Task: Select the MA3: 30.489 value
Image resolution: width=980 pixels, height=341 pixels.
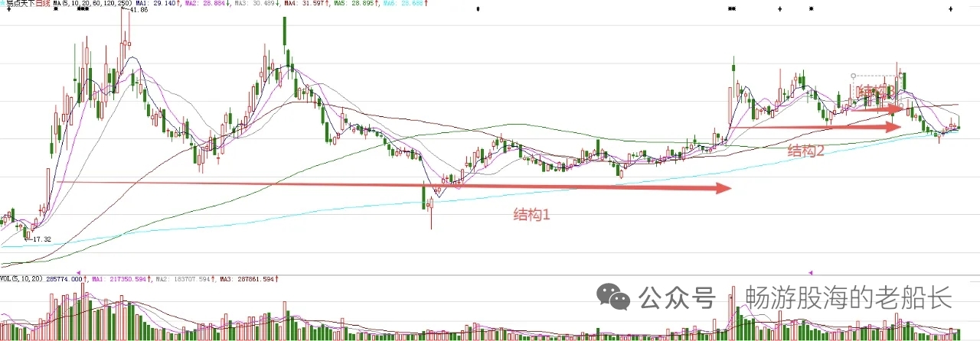Action: 256,3
